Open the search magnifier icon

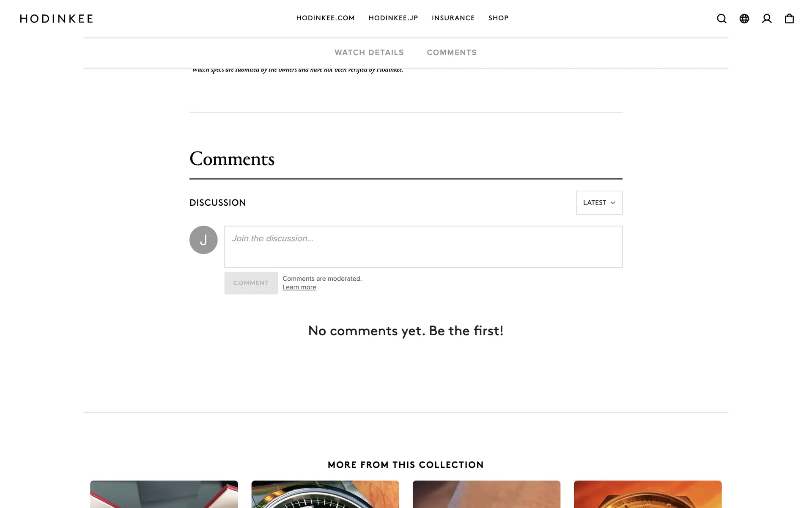click(721, 19)
